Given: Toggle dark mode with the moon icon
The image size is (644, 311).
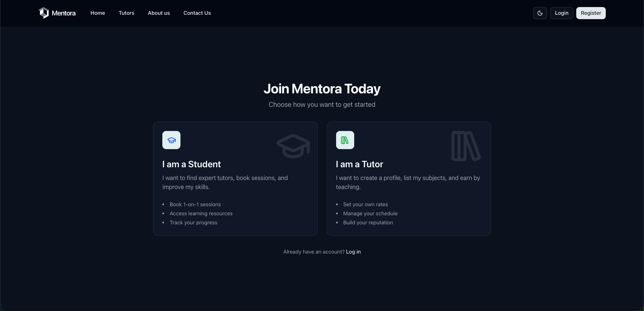Looking at the screenshot, I should pos(540,13).
